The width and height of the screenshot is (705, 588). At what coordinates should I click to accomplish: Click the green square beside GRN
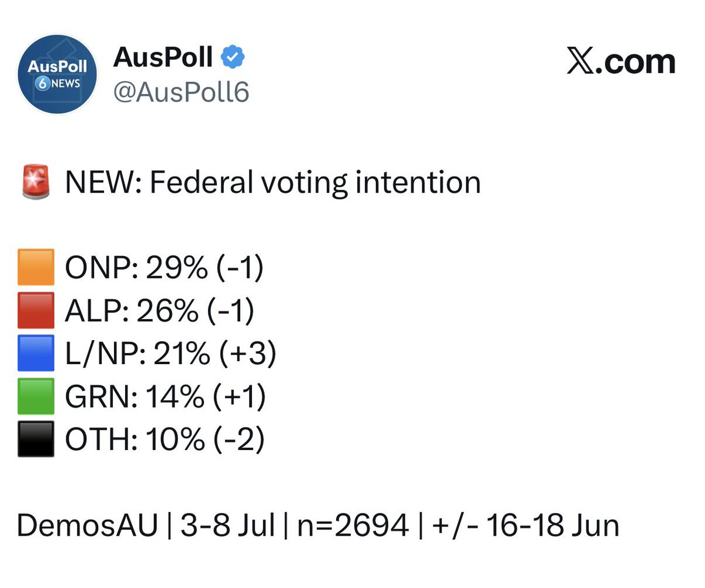pos(35,397)
